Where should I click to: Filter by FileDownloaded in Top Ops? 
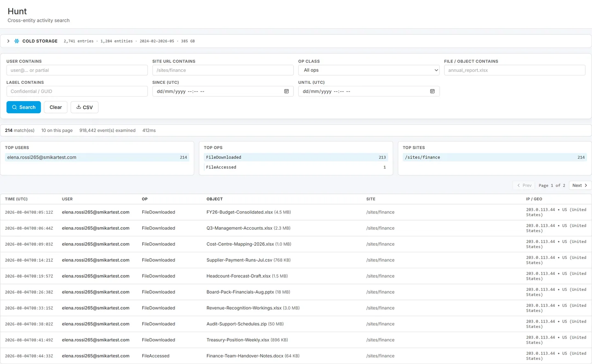[x=296, y=157]
